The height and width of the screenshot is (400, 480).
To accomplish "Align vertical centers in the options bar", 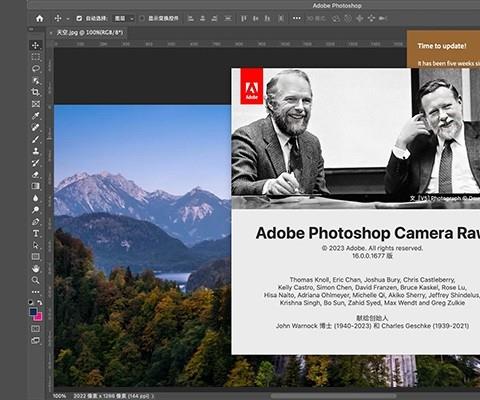I will 256,18.
